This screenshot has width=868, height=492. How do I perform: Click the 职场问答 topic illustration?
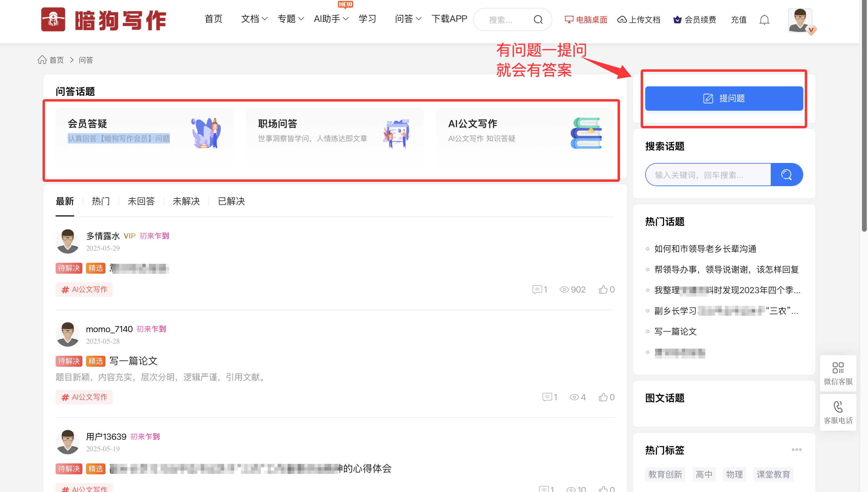[x=397, y=133]
